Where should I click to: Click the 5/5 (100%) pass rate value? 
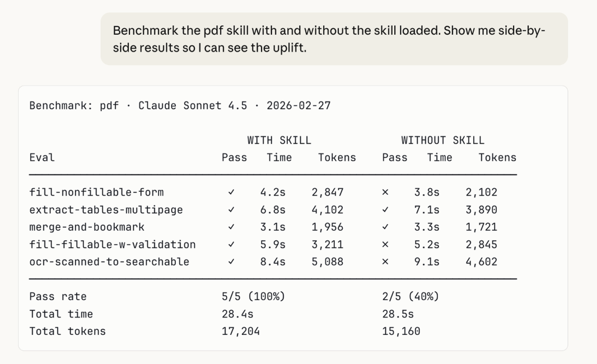(253, 297)
